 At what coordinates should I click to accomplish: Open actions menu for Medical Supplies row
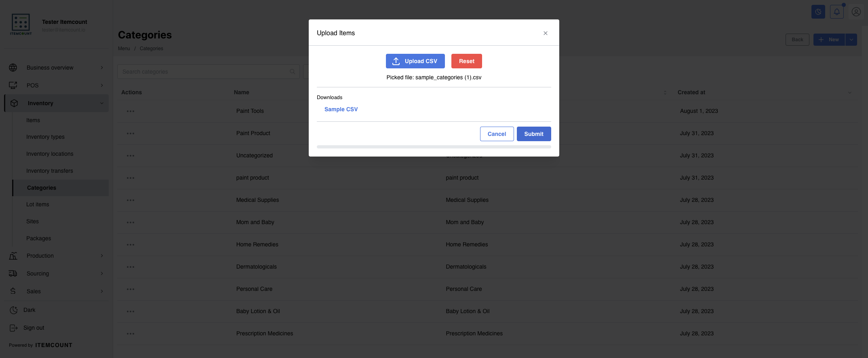131,200
